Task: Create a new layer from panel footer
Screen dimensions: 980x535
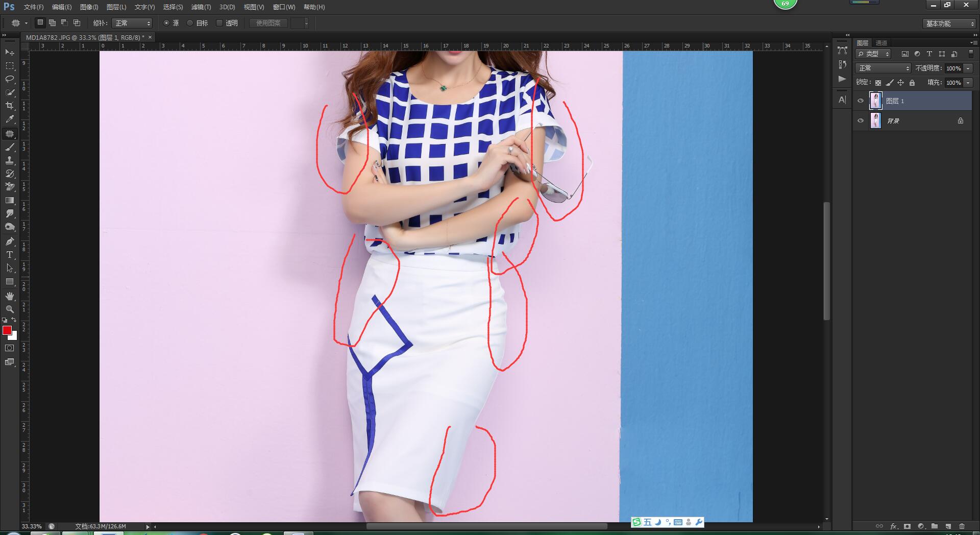Action: 948,526
